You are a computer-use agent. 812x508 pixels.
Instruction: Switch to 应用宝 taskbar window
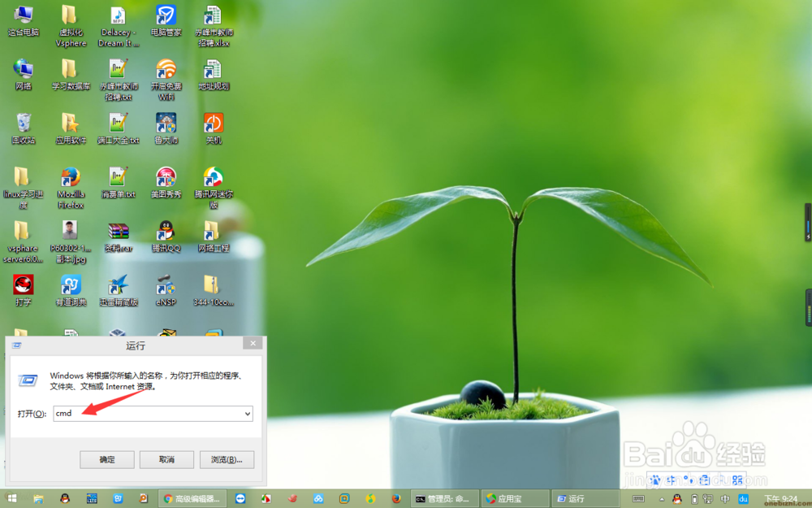pos(515,499)
